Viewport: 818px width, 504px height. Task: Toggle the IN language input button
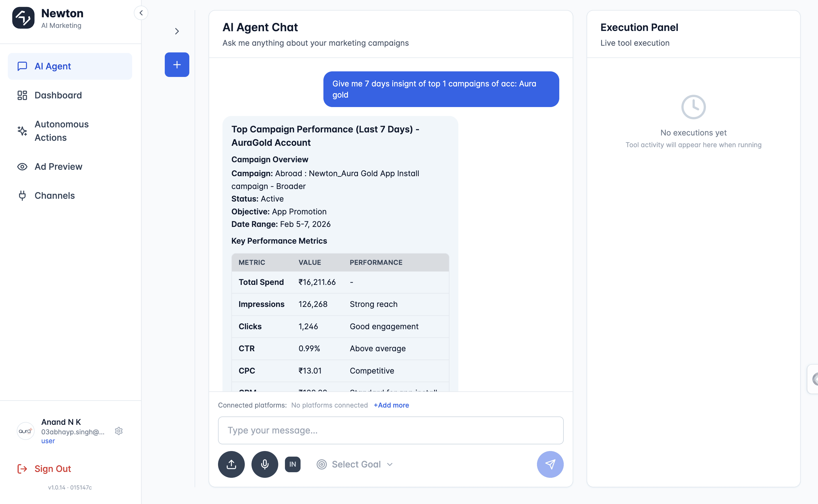point(292,464)
